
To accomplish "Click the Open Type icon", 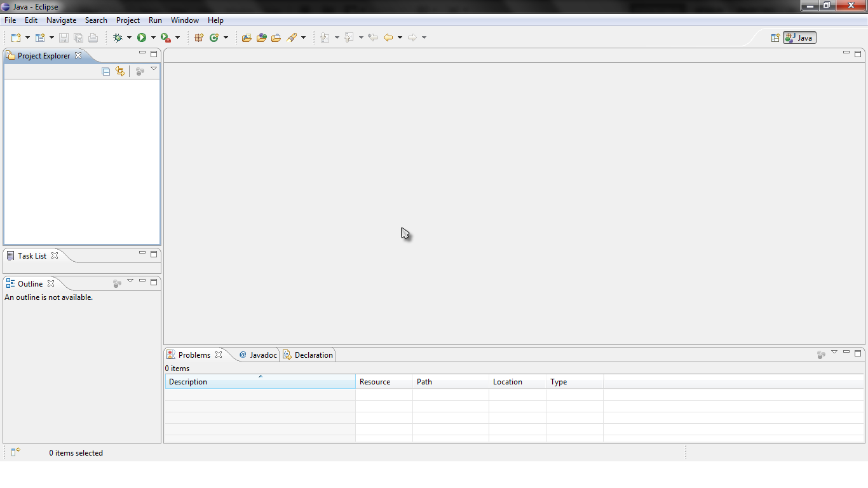I will click(247, 38).
